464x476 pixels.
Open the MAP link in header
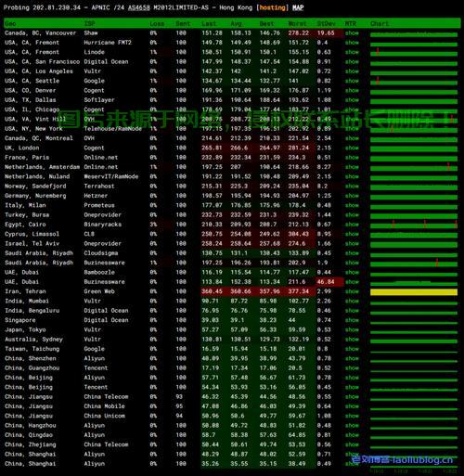[x=298, y=7]
